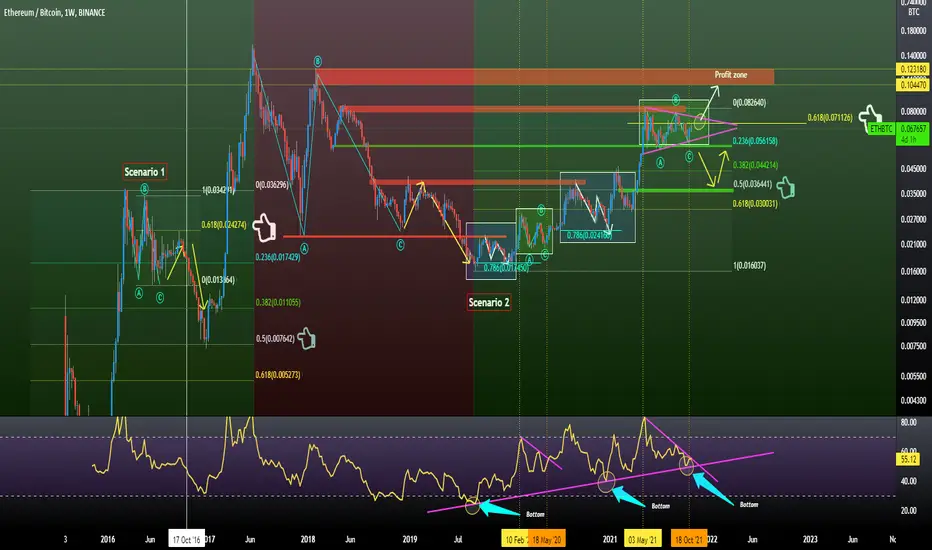Select the 0.618(0.005273) fib label
This screenshot has height=550, width=932.
[278, 375]
